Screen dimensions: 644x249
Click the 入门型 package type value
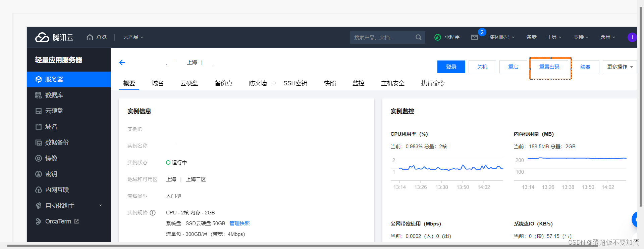click(173, 196)
